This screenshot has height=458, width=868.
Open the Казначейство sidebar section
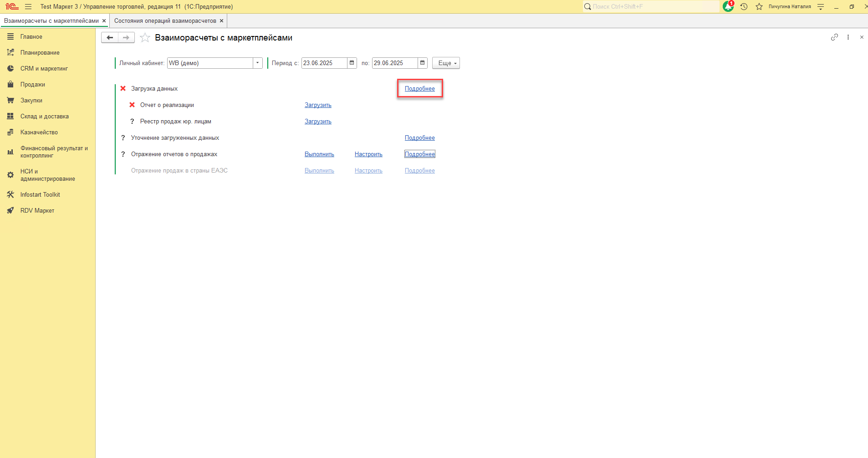(39, 132)
